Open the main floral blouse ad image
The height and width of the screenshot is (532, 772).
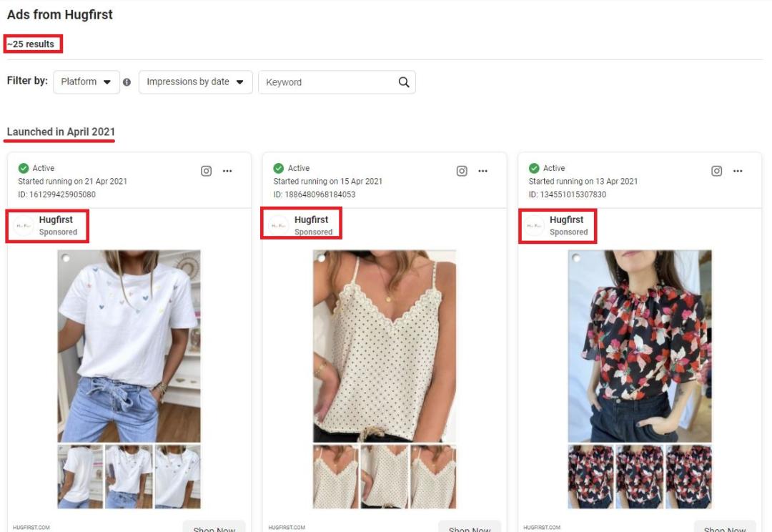[640, 346]
